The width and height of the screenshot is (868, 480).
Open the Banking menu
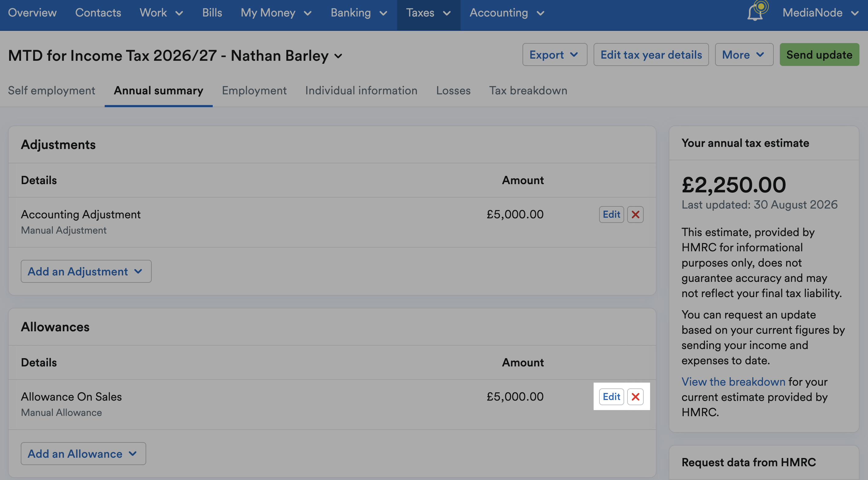click(359, 13)
